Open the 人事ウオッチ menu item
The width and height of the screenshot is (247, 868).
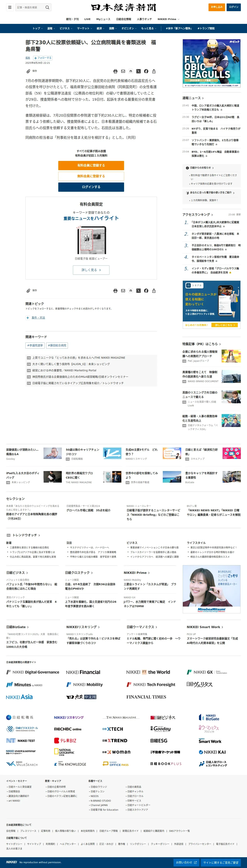[144, 19]
